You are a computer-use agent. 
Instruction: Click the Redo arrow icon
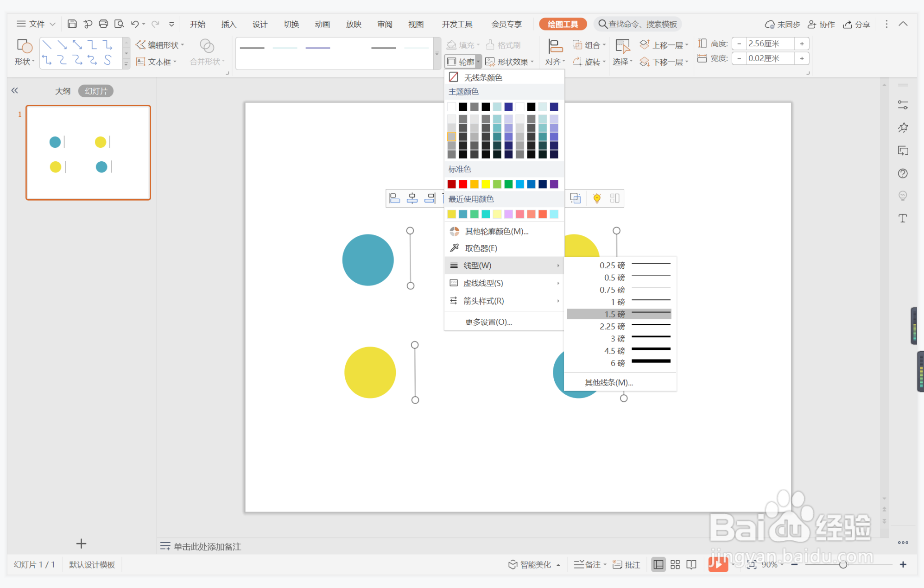click(x=155, y=24)
